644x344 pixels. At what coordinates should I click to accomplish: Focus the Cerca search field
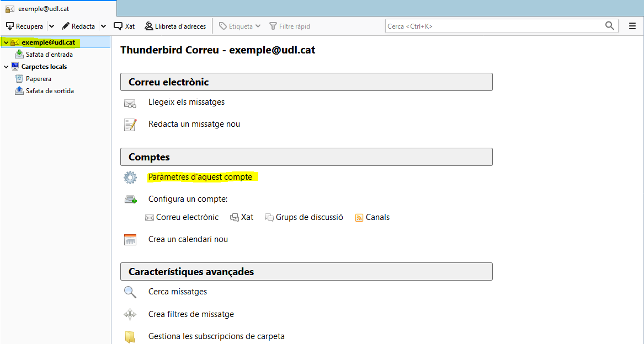pyautogui.click(x=502, y=26)
